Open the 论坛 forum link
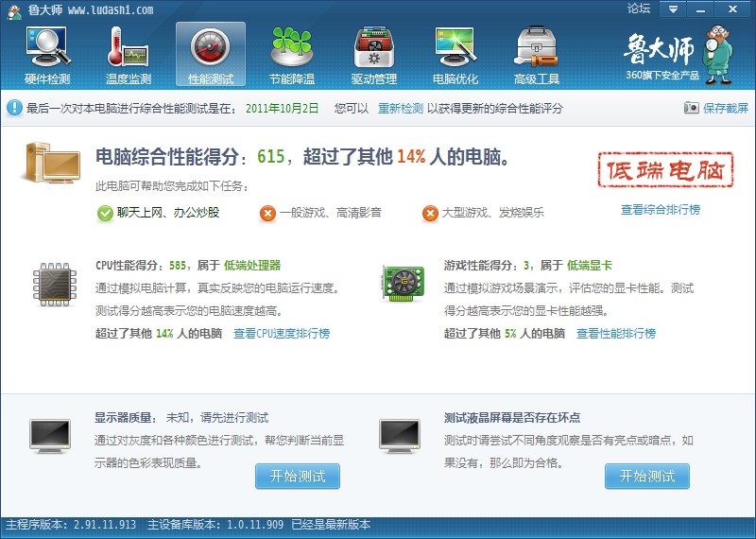756x539 pixels. 639,9
